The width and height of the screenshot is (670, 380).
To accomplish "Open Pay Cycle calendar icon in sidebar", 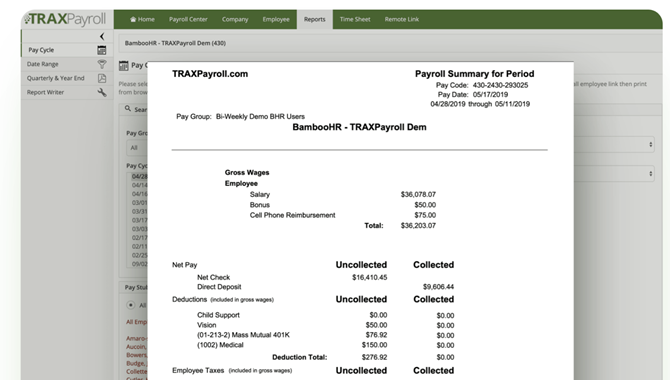I will [102, 50].
